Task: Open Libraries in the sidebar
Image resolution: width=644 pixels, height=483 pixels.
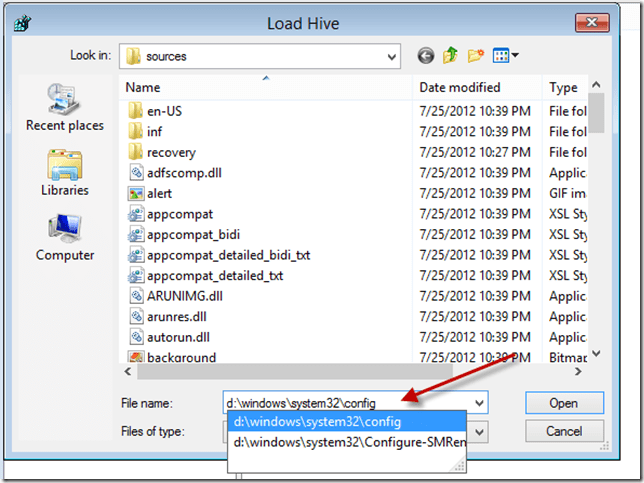Action: click(65, 172)
